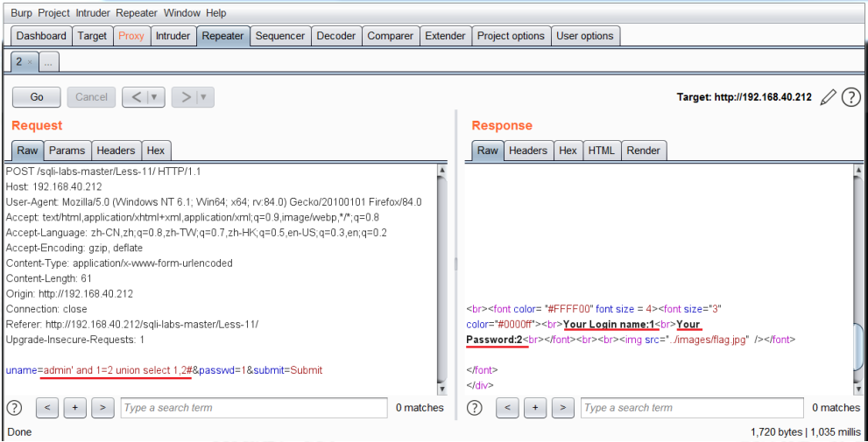868x442 pixels.
Task: Click the back history arrow button
Action: click(x=136, y=97)
